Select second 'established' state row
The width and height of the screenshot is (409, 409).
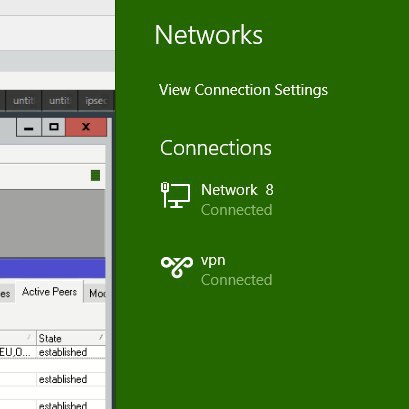point(63,379)
